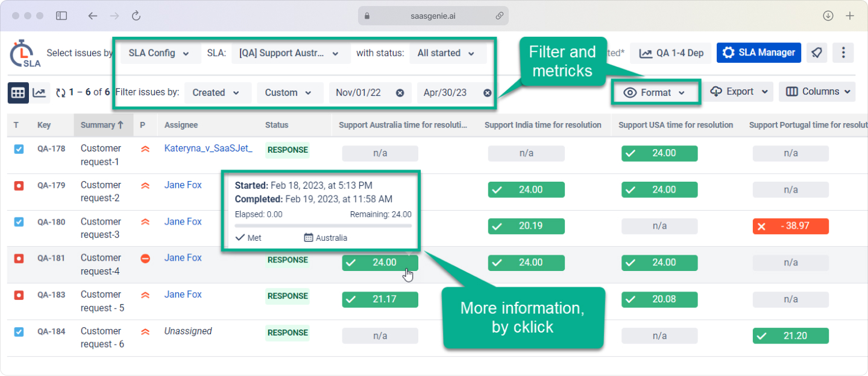The width and height of the screenshot is (868, 376).
Task: Click the green 24.00 progress bar for QA-181
Action: 380,263
